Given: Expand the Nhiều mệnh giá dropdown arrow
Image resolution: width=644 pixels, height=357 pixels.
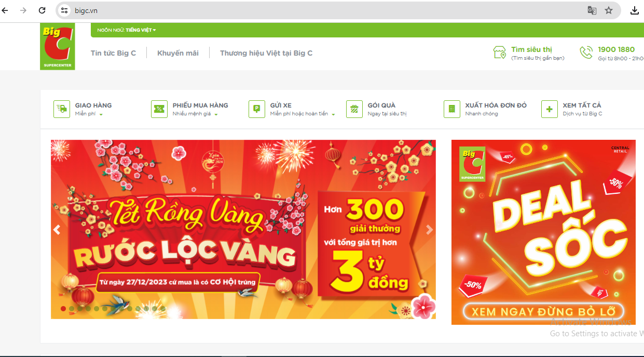Looking at the screenshot, I should point(216,114).
